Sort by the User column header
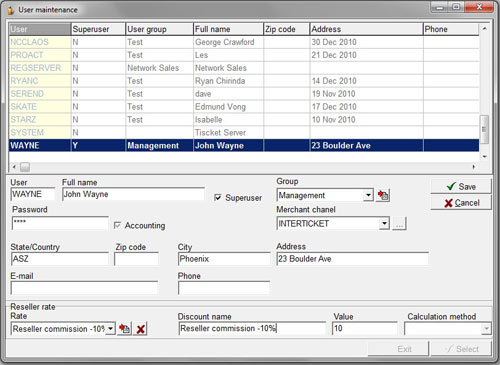The width and height of the screenshot is (500, 365). [40, 29]
